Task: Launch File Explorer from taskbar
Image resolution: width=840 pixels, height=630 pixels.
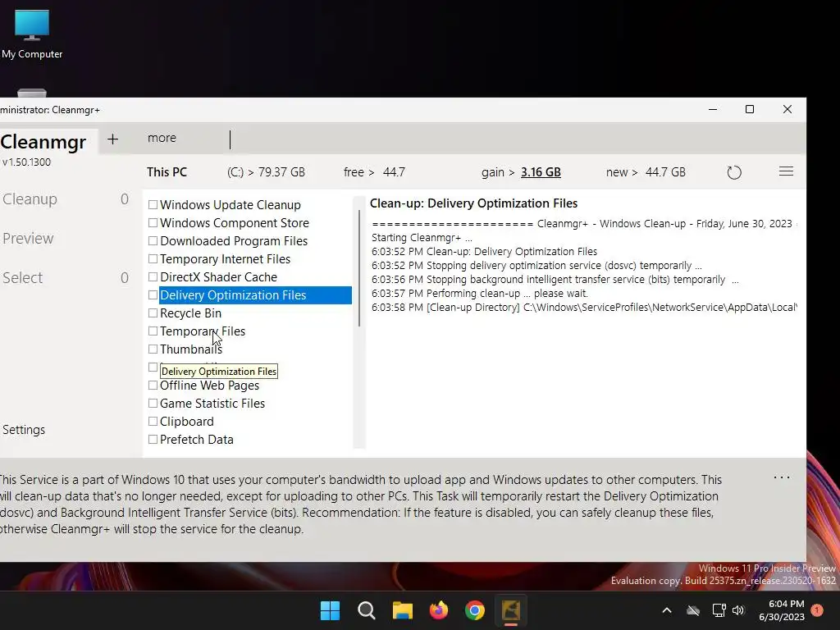Action: [x=402, y=610]
